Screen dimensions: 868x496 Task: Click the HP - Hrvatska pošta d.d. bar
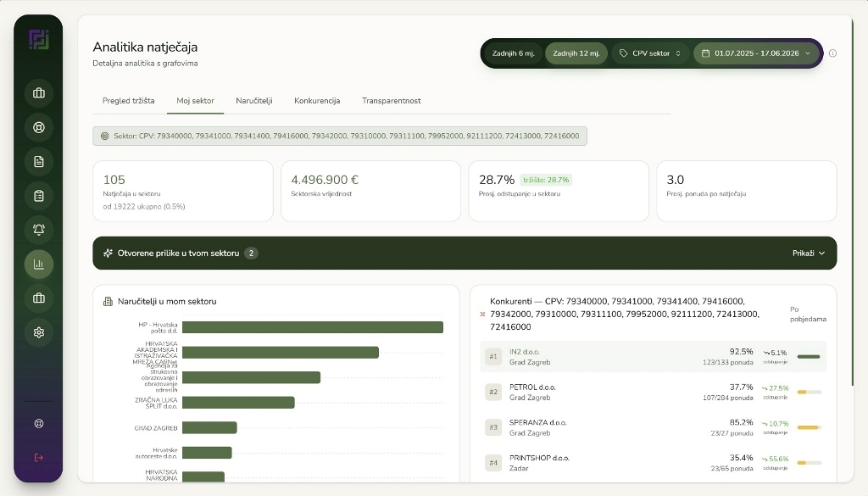point(313,328)
